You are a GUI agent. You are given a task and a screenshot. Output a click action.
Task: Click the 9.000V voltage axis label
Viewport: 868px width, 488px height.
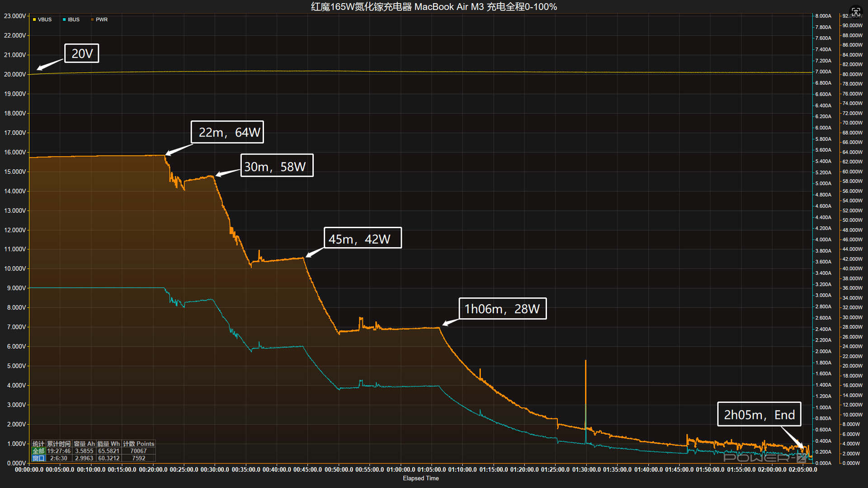pyautogui.click(x=16, y=288)
